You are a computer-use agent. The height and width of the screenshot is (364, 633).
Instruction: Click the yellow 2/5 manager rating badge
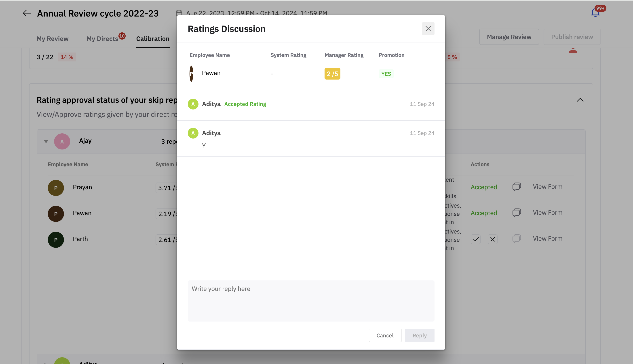(x=332, y=74)
